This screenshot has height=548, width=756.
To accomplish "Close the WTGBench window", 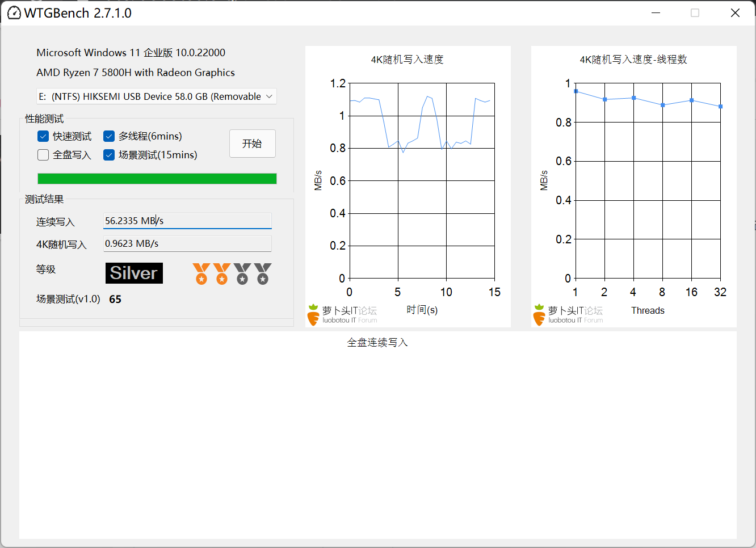I will click(x=735, y=12).
